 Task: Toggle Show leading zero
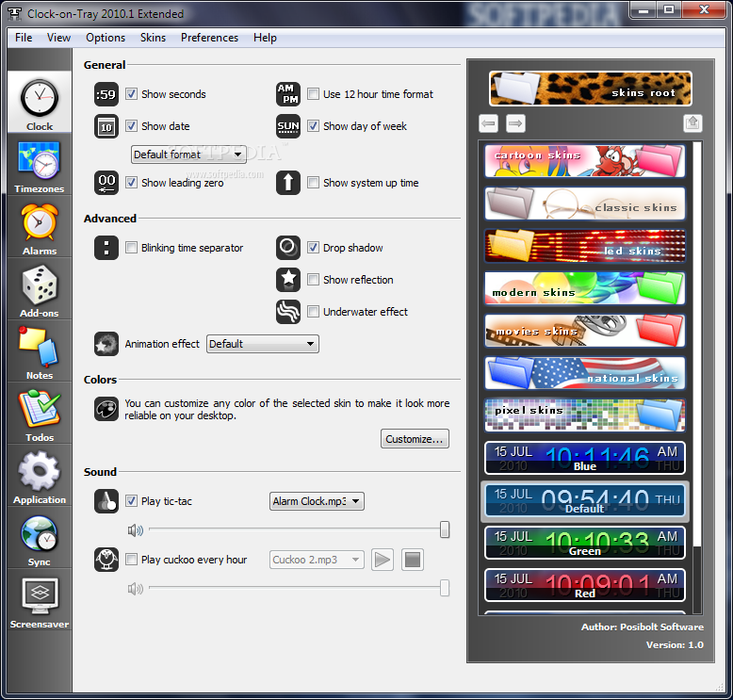coord(131,183)
